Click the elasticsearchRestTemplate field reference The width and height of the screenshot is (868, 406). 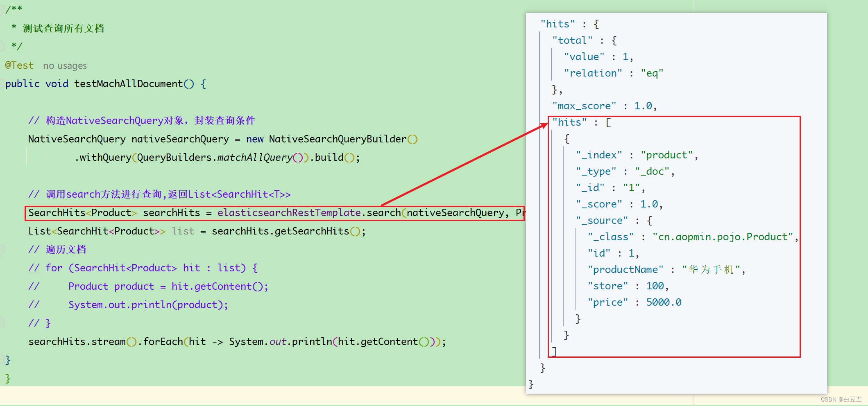289,213
